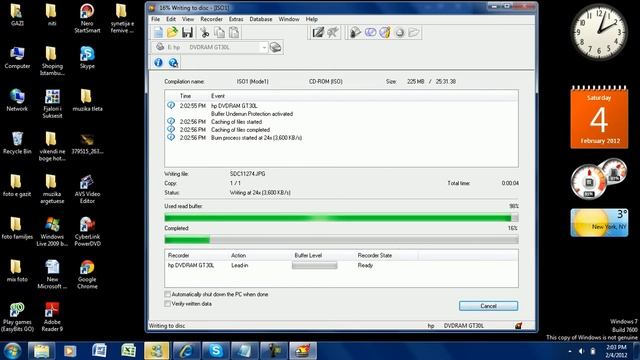Click the copy disc icon in toolbar
Viewport: 640px width, 360px height.
click(370, 32)
